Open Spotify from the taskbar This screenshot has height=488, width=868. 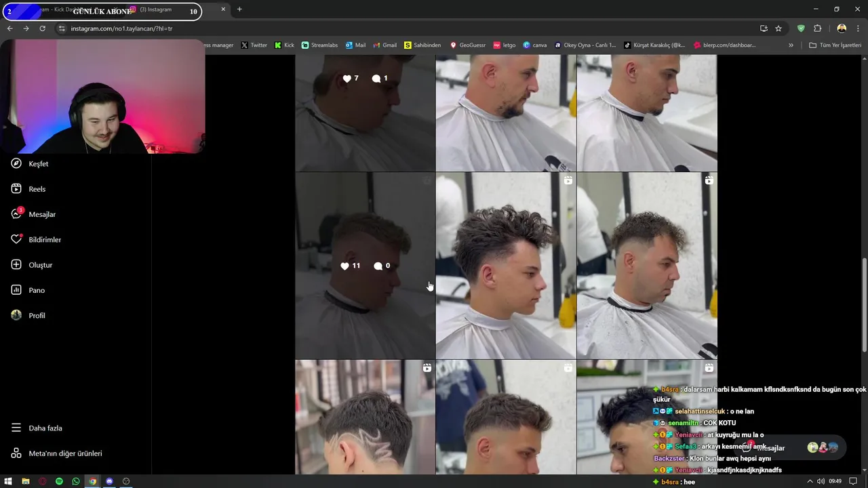tap(59, 481)
